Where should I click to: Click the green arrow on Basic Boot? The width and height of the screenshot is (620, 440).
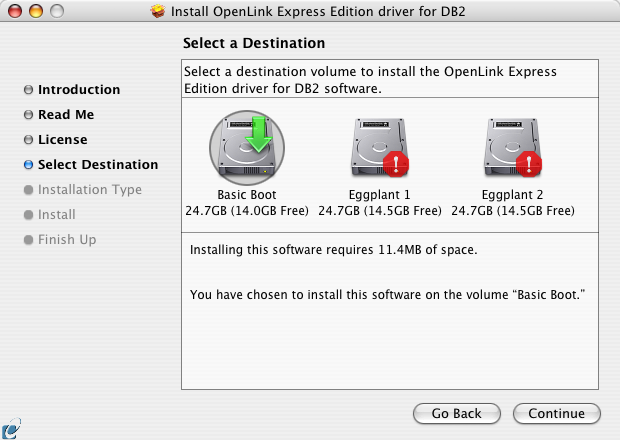[258, 134]
